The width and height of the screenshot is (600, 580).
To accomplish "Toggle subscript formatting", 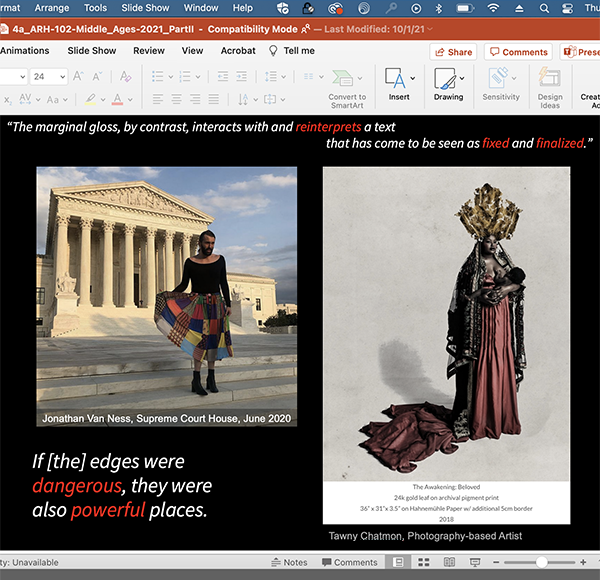I will (8, 100).
